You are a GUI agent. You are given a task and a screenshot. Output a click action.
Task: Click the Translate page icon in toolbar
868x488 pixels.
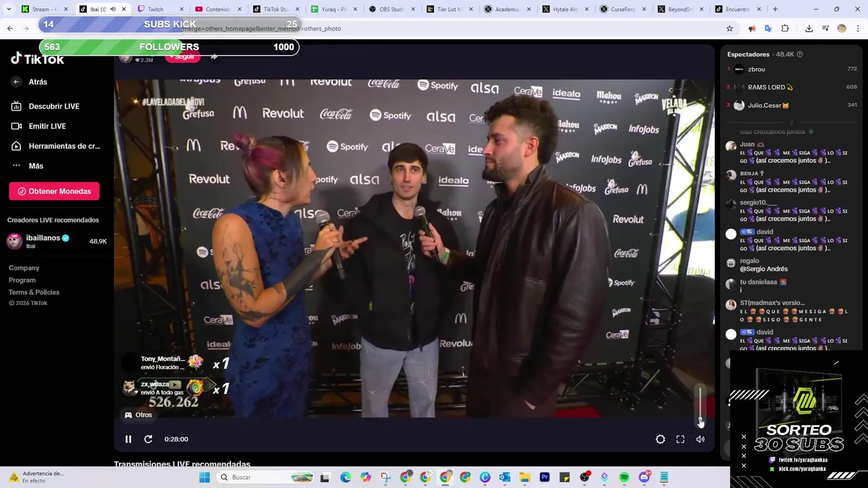point(768,28)
